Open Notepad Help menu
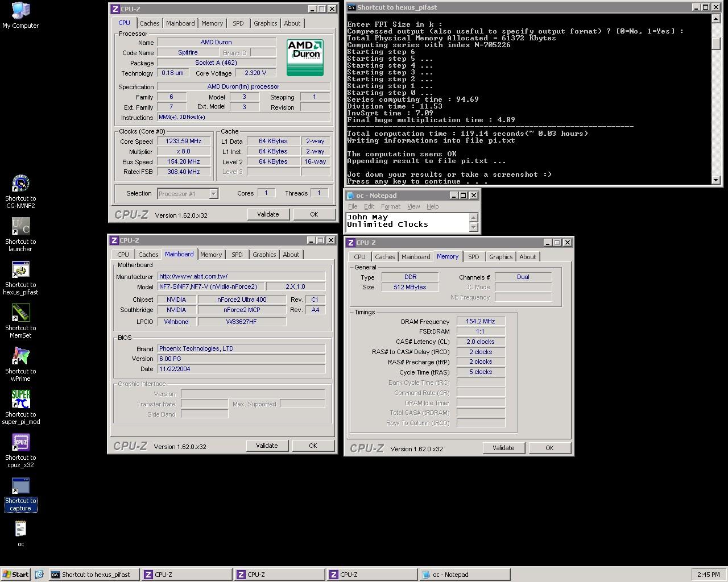The image size is (728, 582). pos(433,206)
